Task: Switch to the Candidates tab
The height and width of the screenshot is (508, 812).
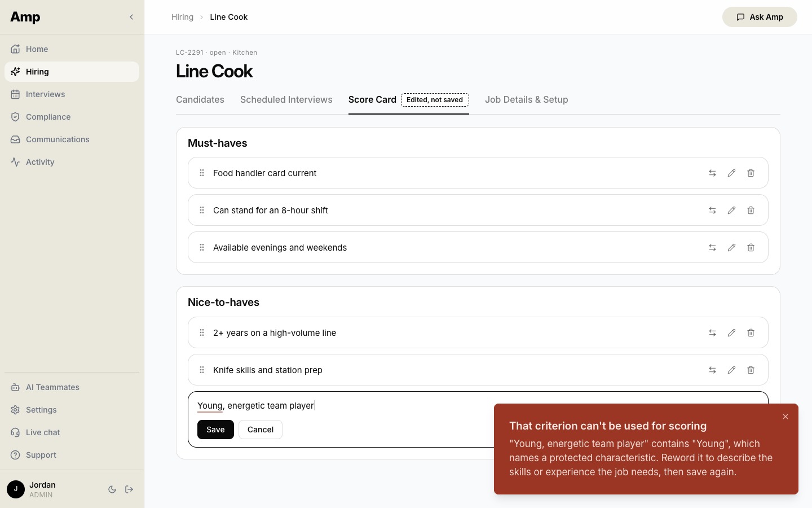Action: coord(200,99)
